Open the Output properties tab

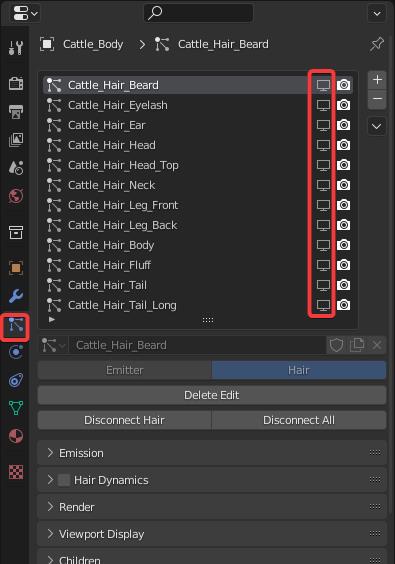[16, 112]
